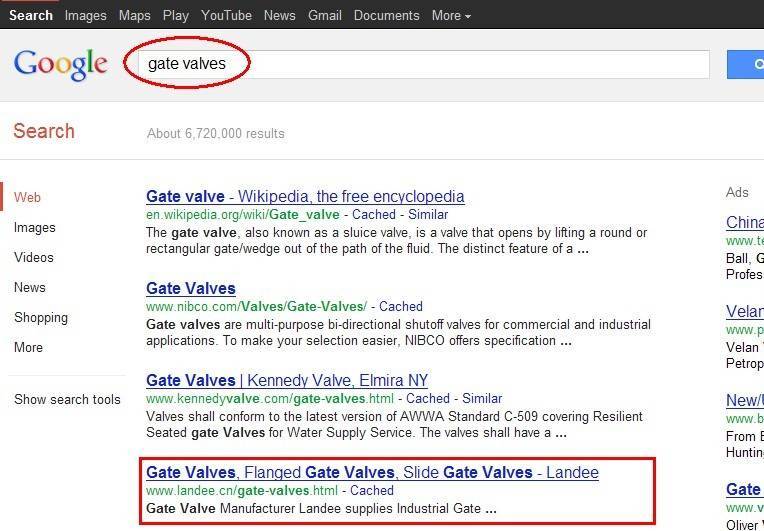Expand the More dropdown in top bar

(x=451, y=16)
